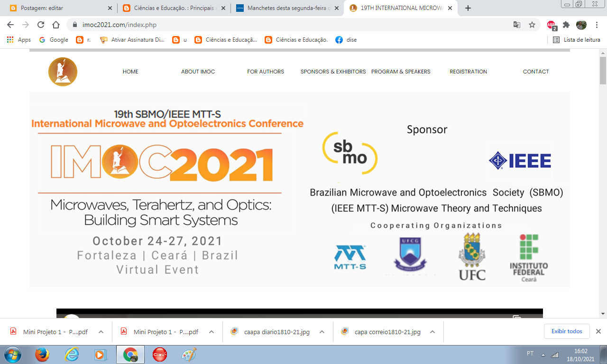Launch Firefox from the taskbar

pyautogui.click(x=42, y=355)
